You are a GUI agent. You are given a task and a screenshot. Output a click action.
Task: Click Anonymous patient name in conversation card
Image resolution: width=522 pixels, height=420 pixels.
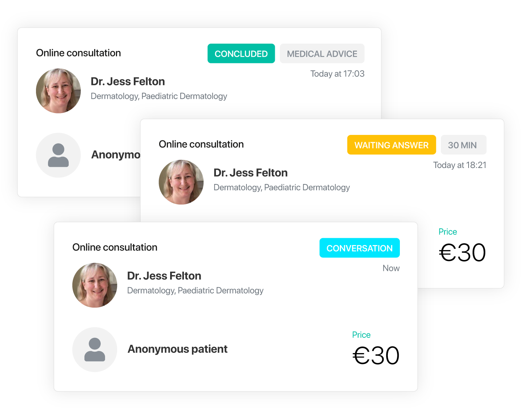click(177, 349)
